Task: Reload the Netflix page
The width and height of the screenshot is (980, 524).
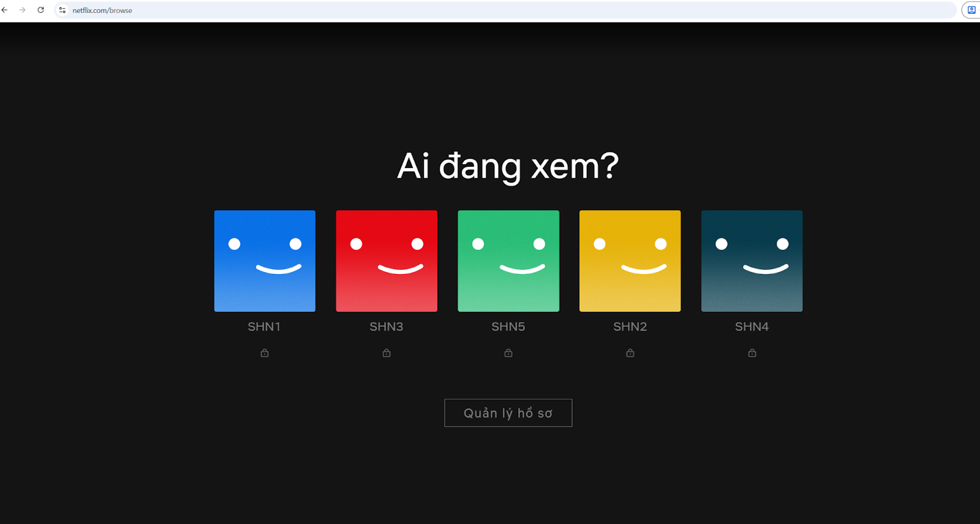Action: [40, 10]
